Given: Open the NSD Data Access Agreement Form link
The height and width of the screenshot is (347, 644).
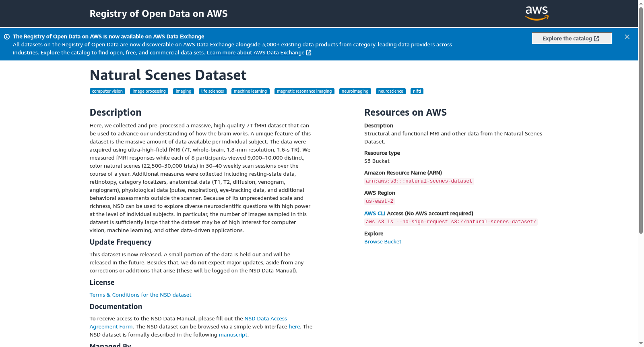Looking at the screenshot, I should pyautogui.click(x=266, y=318).
